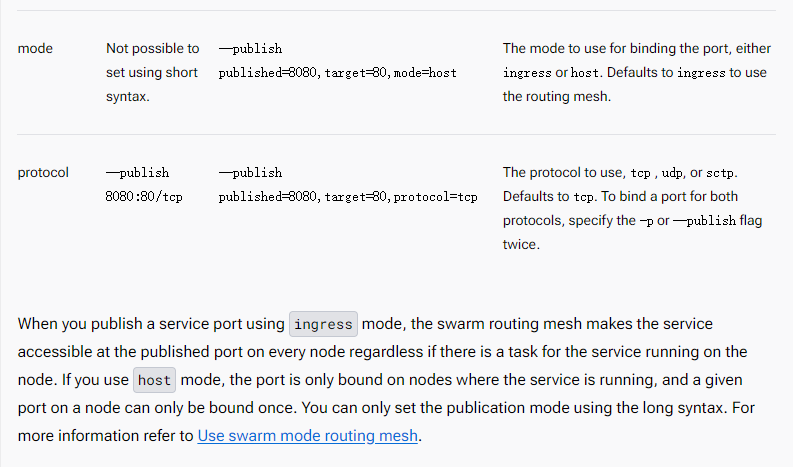Click the "8080:80/tcp" short syntax example
Image resolution: width=793 pixels, height=467 pixels.
pyautogui.click(x=142, y=197)
